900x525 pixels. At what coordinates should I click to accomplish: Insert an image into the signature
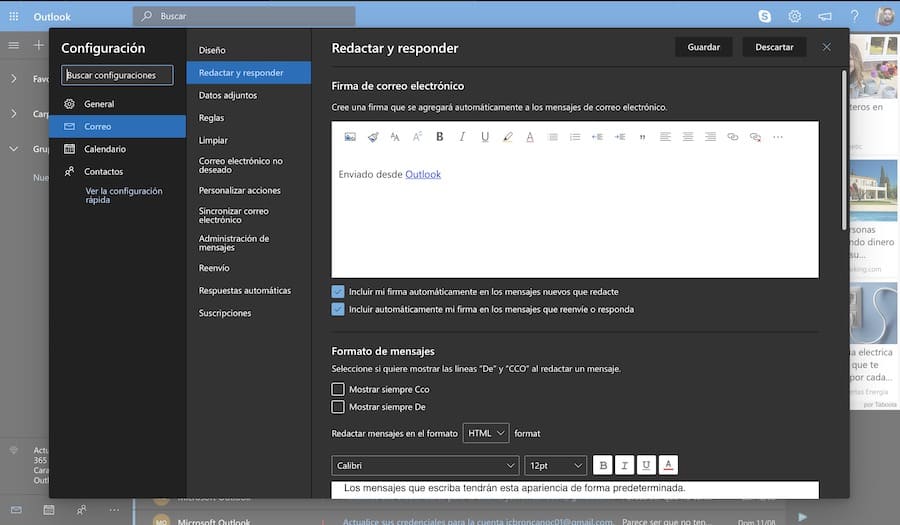350,137
